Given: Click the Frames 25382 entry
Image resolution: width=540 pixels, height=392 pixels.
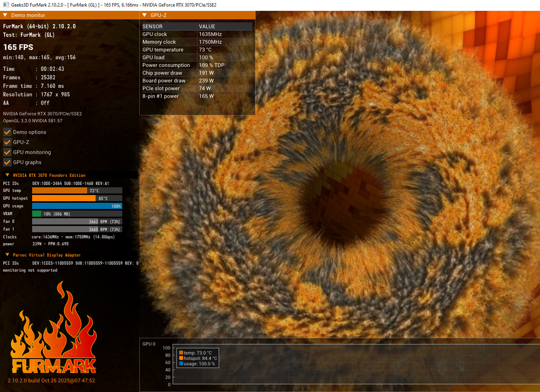Looking at the screenshot, I should tap(29, 77).
